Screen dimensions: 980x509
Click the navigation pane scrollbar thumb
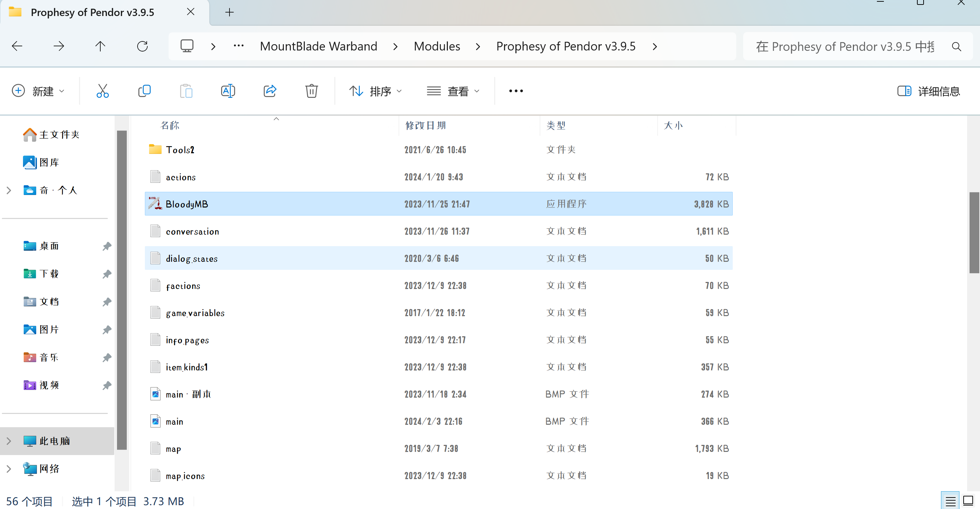pyautogui.click(x=122, y=290)
